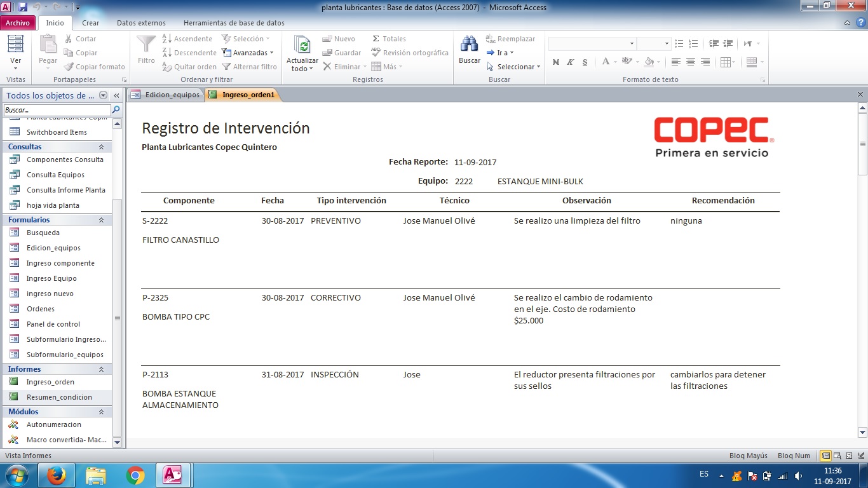Image resolution: width=868 pixels, height=488 pixels.
Task: Click the Windows Start button
Action: [17, 475]
